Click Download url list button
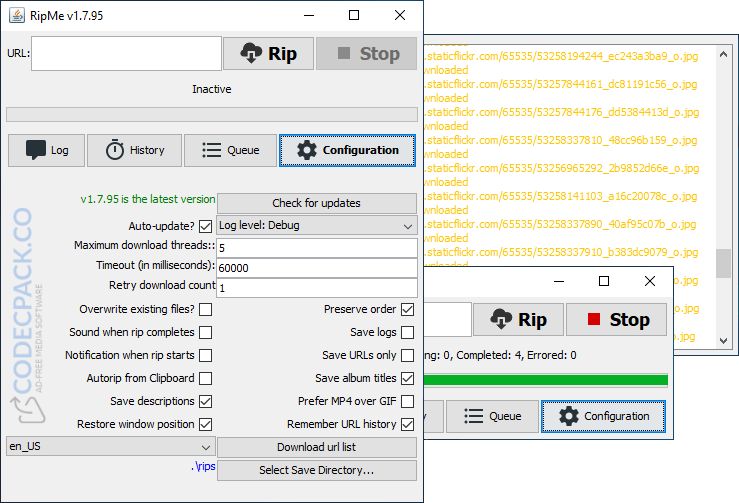 click(317, 447)
